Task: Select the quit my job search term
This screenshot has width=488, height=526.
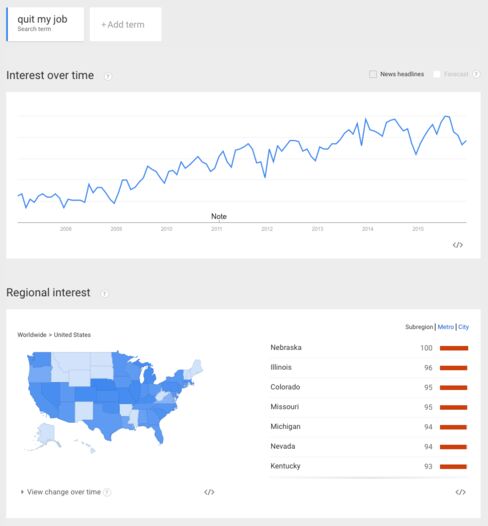Action: [45, 24]
